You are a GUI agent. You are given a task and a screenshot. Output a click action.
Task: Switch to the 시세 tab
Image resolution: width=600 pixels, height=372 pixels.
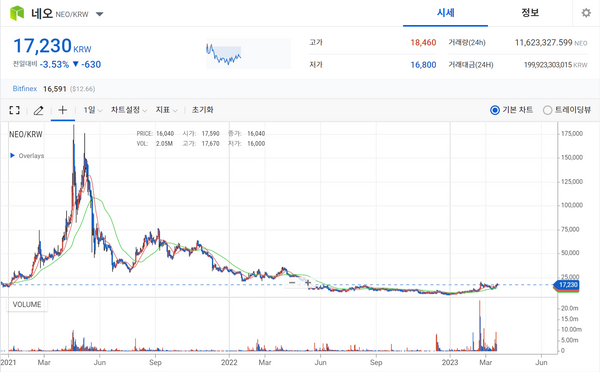pos(445,13)
